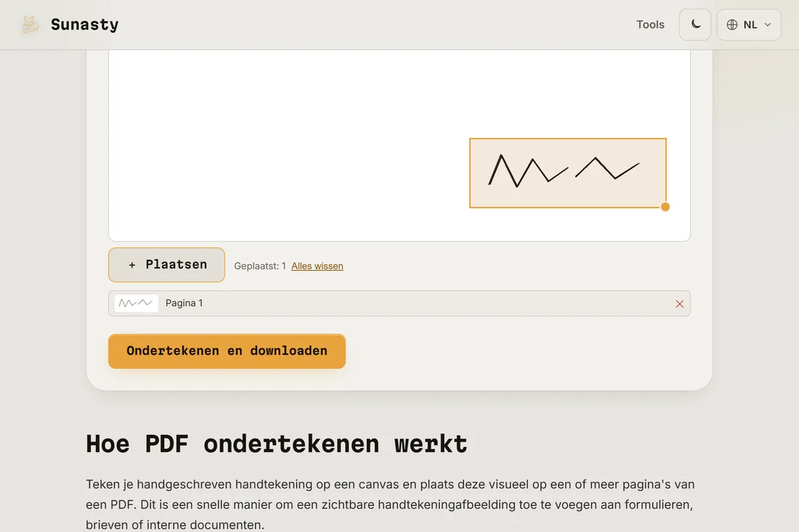
Task: Click the Pagina 1 label
Action: [x=184, y=303]
